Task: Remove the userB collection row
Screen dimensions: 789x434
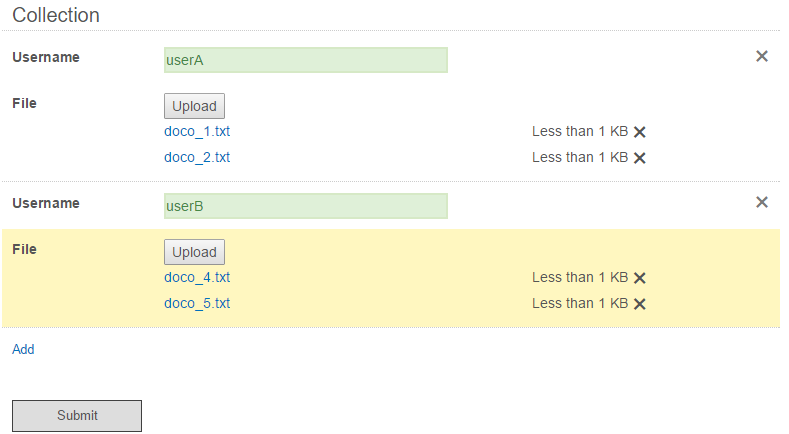Action: coord(762,202)
